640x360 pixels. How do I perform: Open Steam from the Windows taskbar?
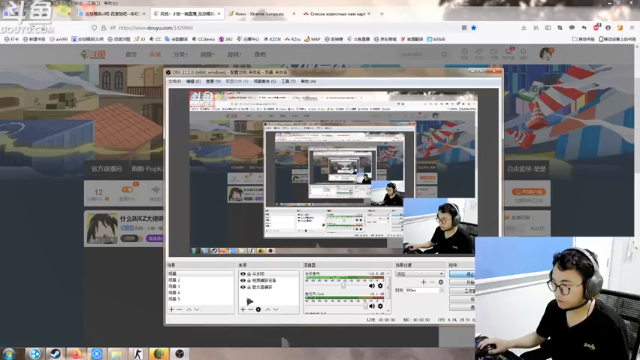click(x=55, y=353)
